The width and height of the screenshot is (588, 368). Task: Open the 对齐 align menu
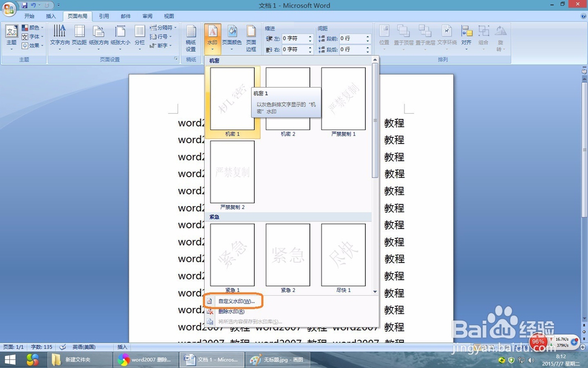click(466, 38)
